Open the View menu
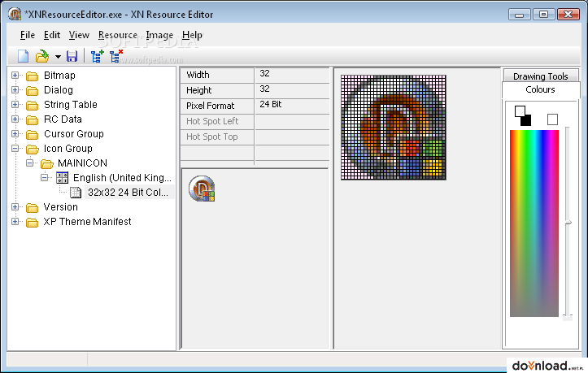The height and width of the screenshot is (373, 588). pyautogui.click(x=79, y=35)
